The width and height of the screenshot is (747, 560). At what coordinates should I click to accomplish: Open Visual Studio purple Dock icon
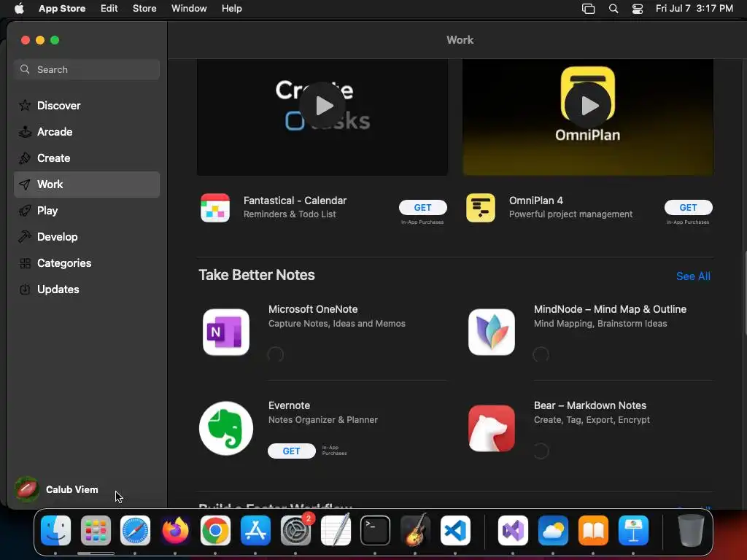click(x=513, y=530)
